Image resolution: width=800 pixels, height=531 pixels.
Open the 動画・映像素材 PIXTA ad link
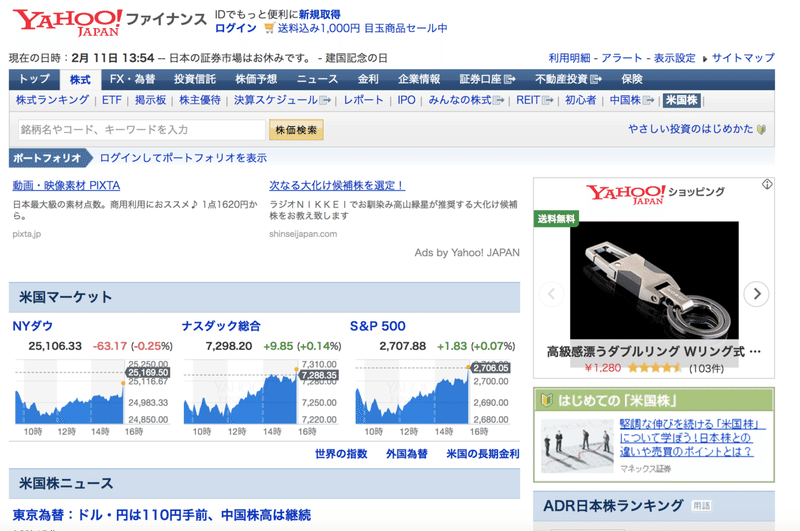66,185
